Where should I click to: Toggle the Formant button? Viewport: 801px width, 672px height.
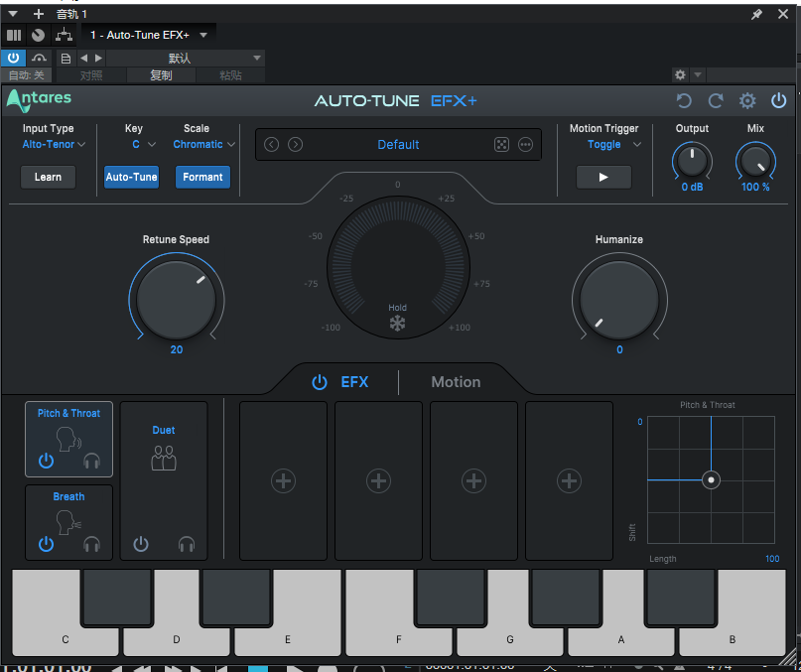[202, 177]
